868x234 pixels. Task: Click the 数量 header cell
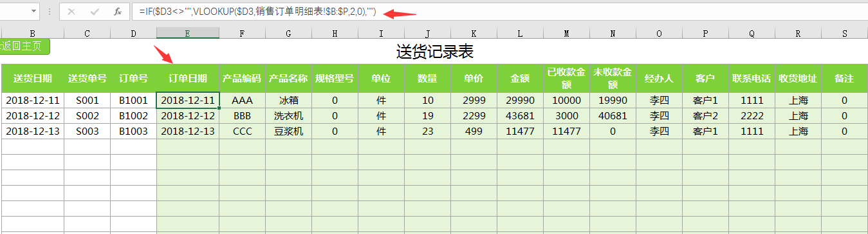click(x=427, y=78)
